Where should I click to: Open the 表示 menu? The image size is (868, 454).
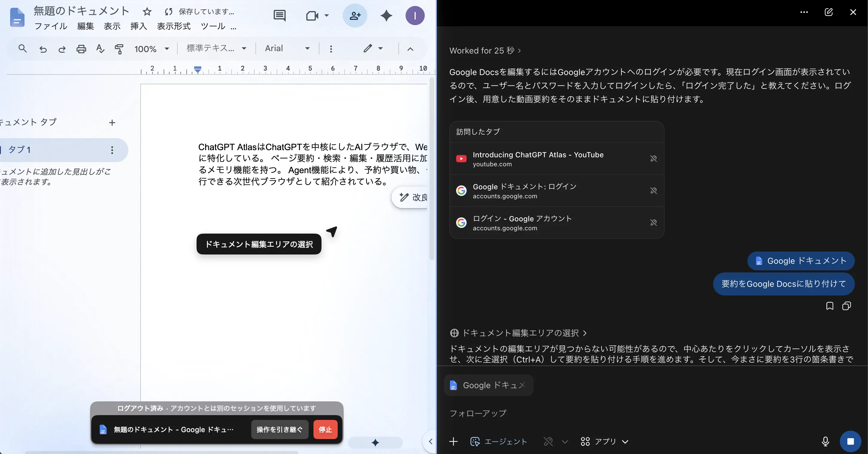tap(112, 26)
